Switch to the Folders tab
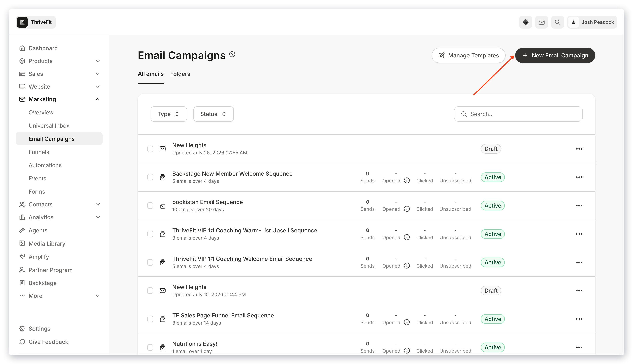This screenshot has height=364, width=633. (x=180, y=74)
